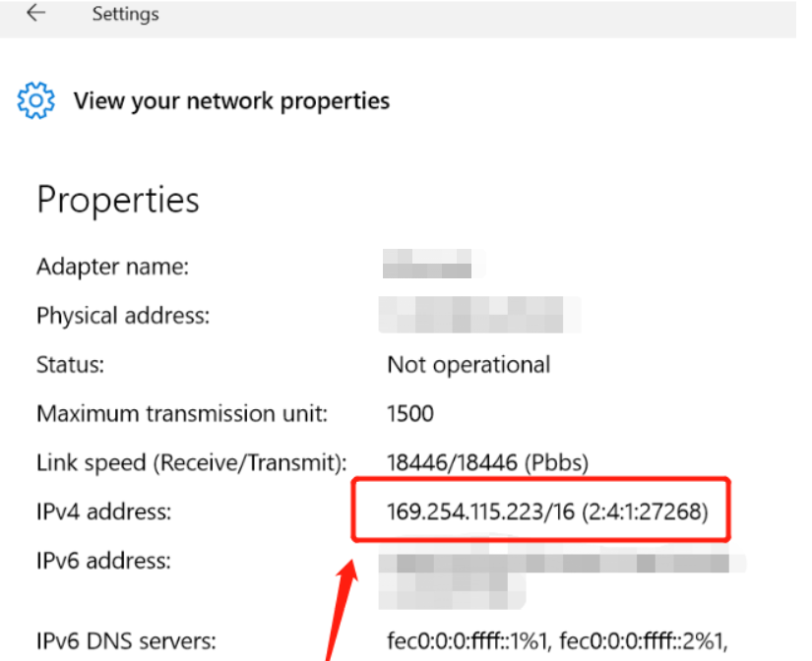Select the 'Adapter name:' label
The height and width of the screenshot is (661, 812).
[x=112, y=267]
